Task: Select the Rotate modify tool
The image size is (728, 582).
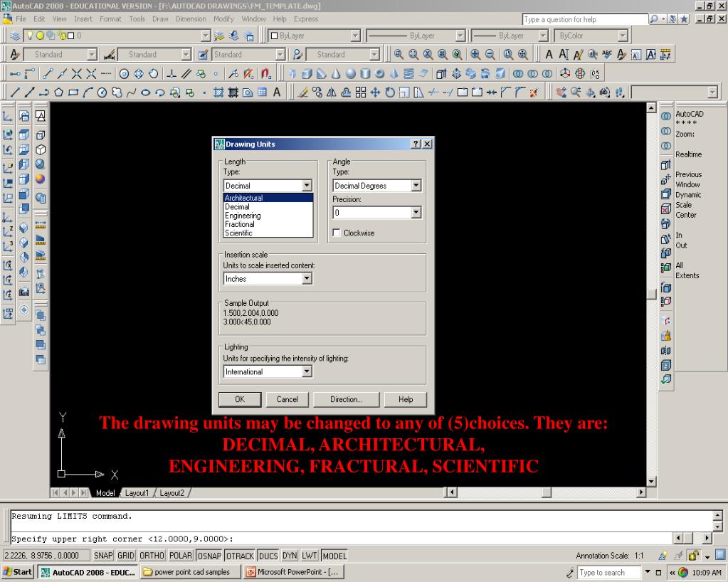Action: [x=389, y=92]
